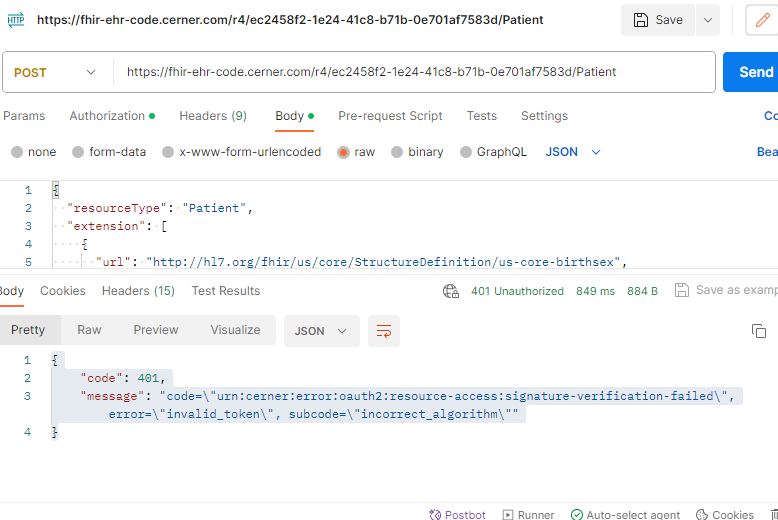Click the pencil edit icon at top right
Viewport: 778px width, 520px height.
point(764,20)
